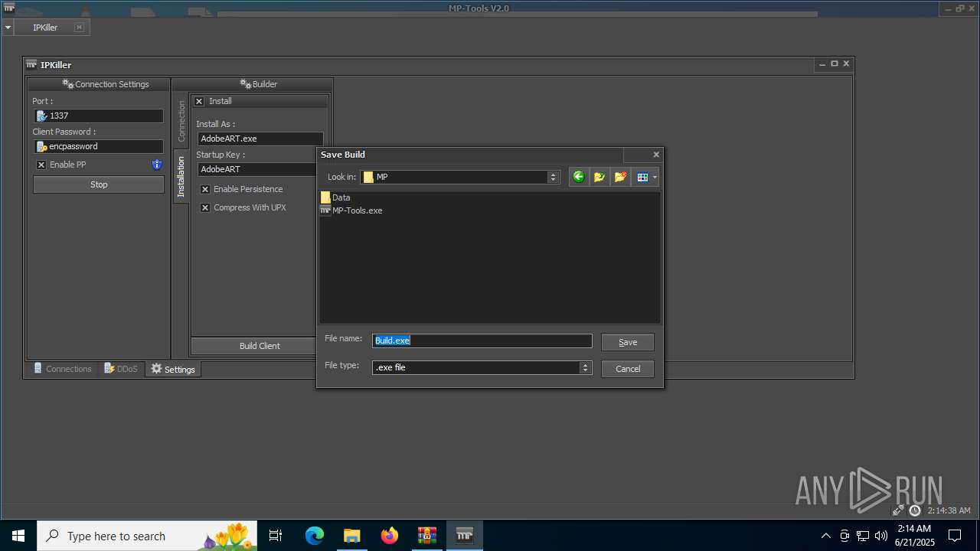Cancel the Save Build dialog
Viewport: 980px width, 551px height.
coord(628,369)
